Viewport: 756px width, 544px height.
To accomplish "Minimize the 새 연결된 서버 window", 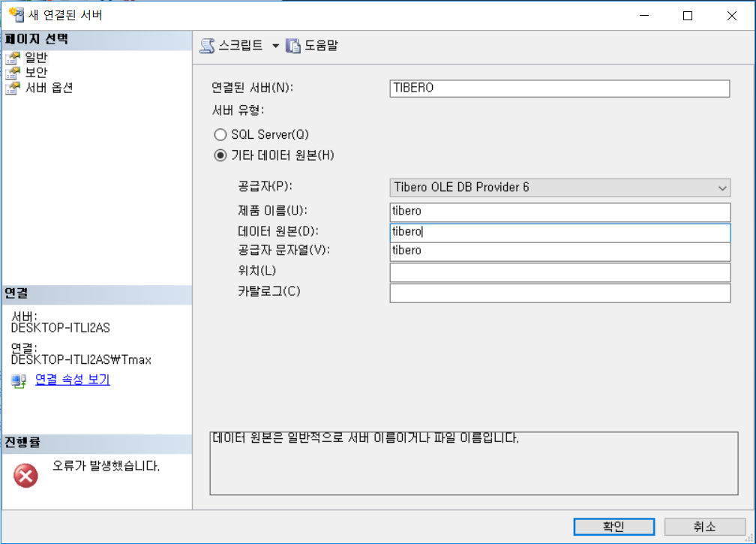I will 644,16.
